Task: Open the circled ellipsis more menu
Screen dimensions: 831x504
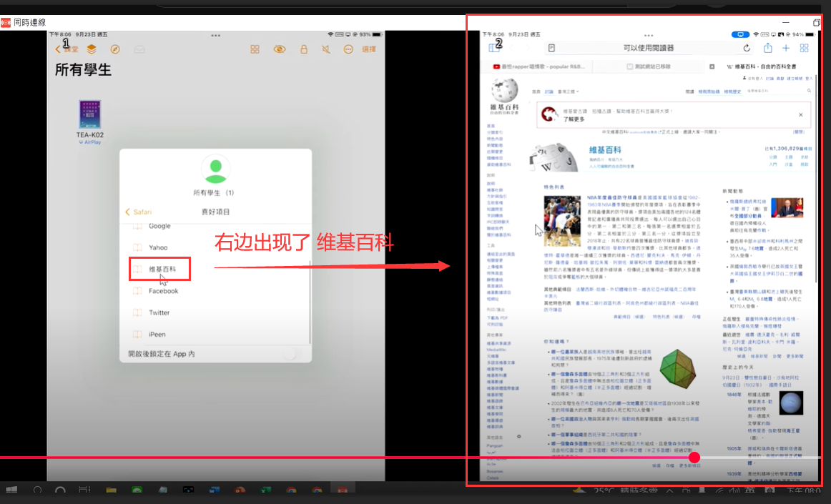Action: pos(348,49)
